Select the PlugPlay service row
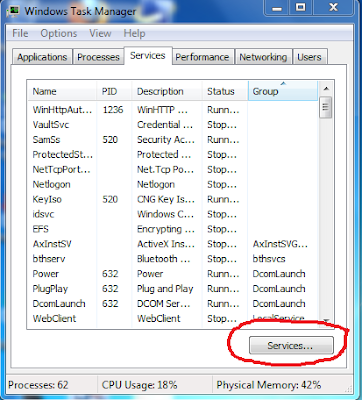This screenshot has height=400, width=362. (173, 289)
